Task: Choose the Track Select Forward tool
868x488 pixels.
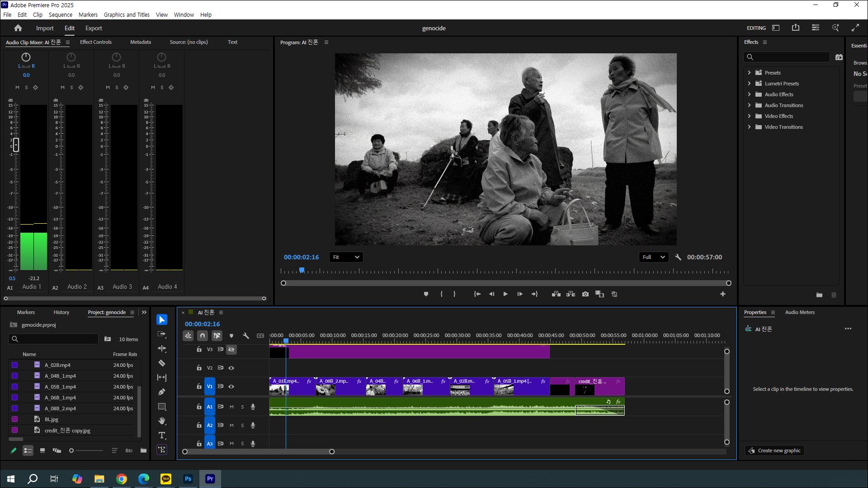Action: tap(161, 334)
